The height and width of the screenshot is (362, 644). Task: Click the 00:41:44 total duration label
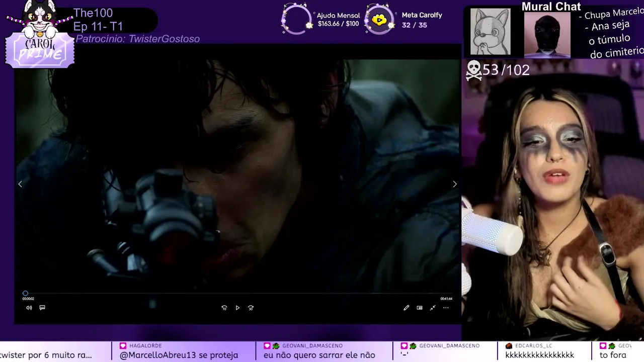(x=446, y=299)
